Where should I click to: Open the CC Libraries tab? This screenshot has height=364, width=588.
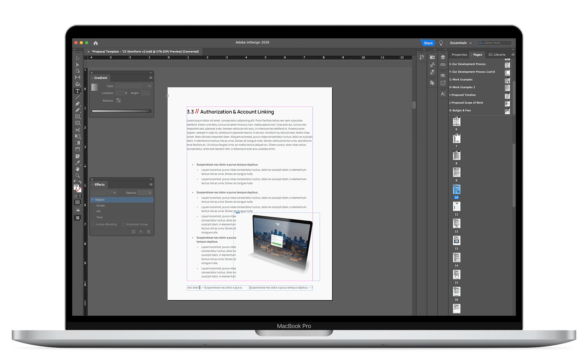[x=497, y=54]
